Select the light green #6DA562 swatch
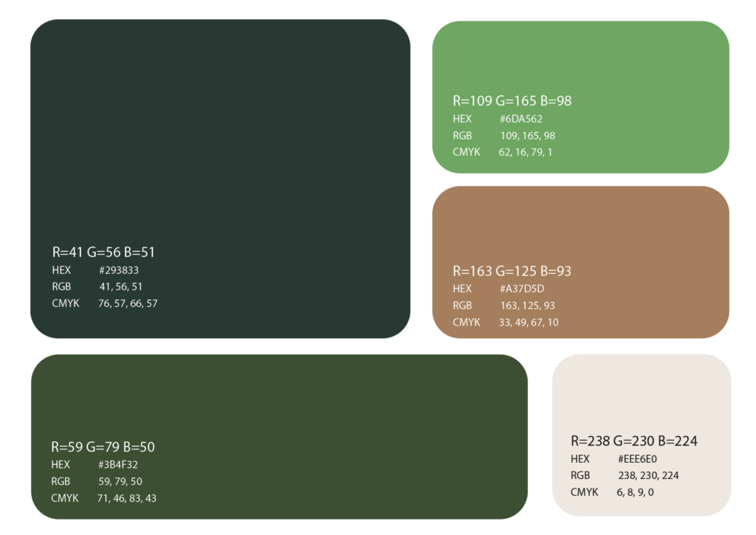The width and height of the screenshot is (756, 535). pyautogui.click(x=580, y=97)
